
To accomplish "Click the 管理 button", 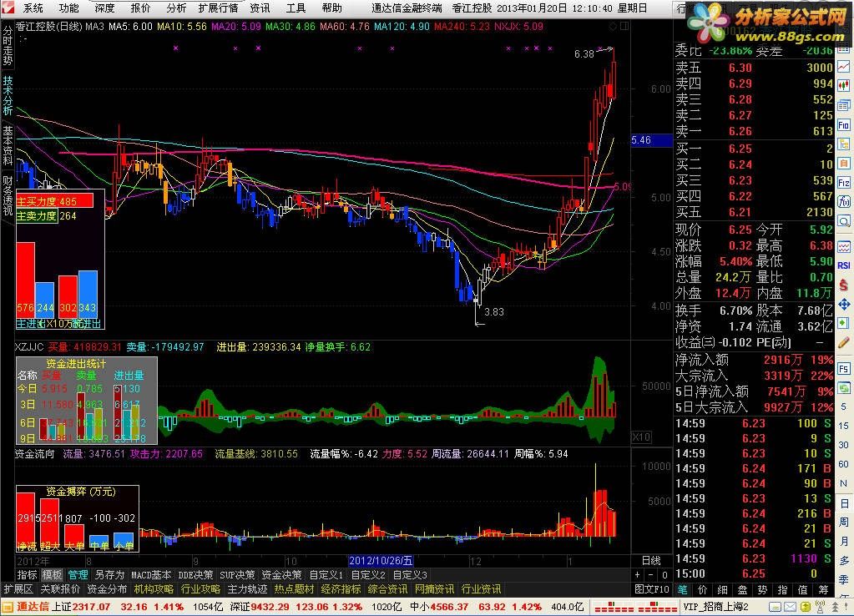I will tap(78, 574).
